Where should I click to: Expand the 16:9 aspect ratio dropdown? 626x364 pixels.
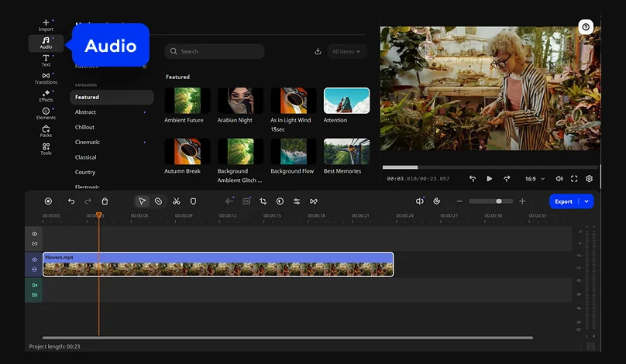[535, 179]
